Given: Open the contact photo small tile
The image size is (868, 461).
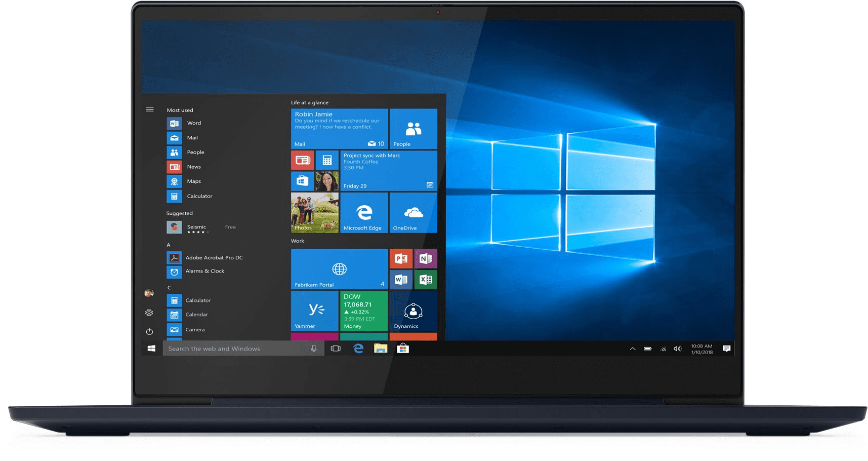Looking at the screenshot, I should (327, 181).
